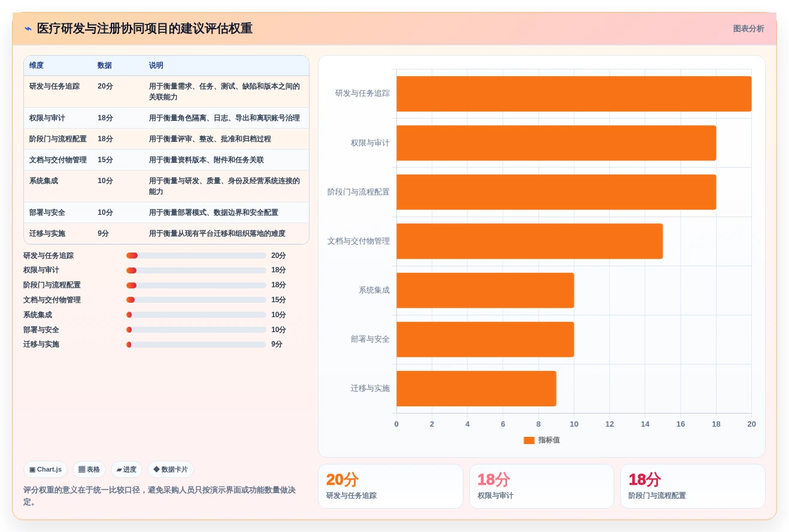789x532 pixels.
Task: Click the 阶段门与流程配置 progress bar
Action: (196, 285)
